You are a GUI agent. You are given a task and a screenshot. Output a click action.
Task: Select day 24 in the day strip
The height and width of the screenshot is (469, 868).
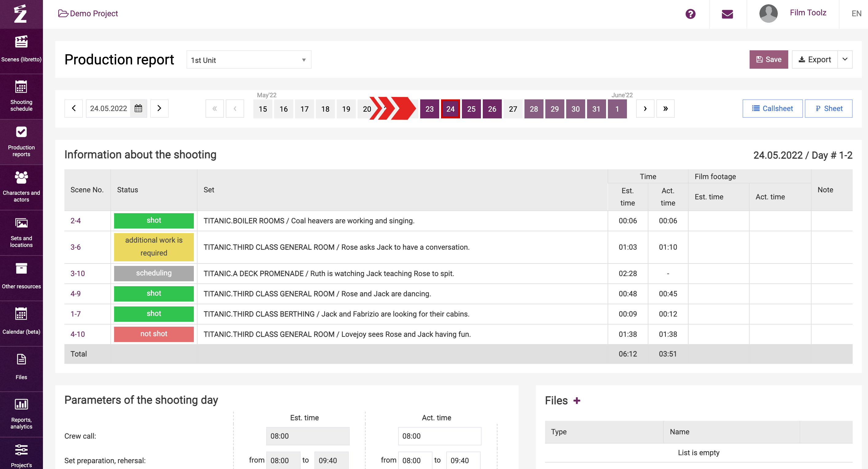tap(451, 109)
